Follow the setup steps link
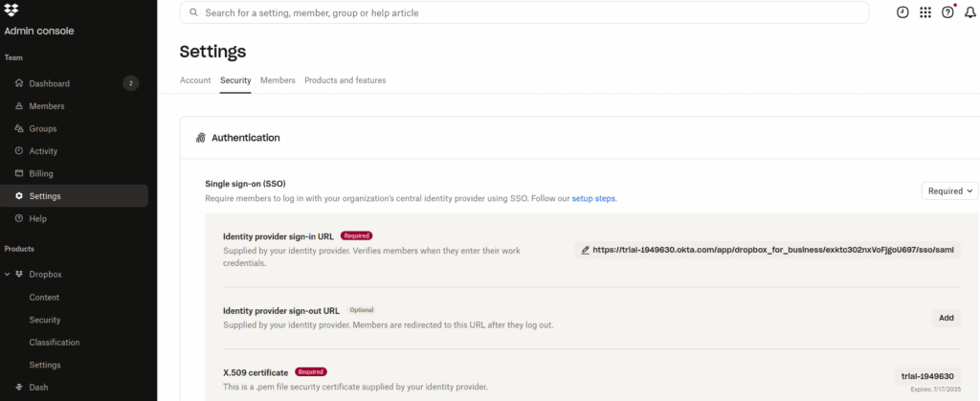This screenshot has width=980, height=401. (594, 199)
